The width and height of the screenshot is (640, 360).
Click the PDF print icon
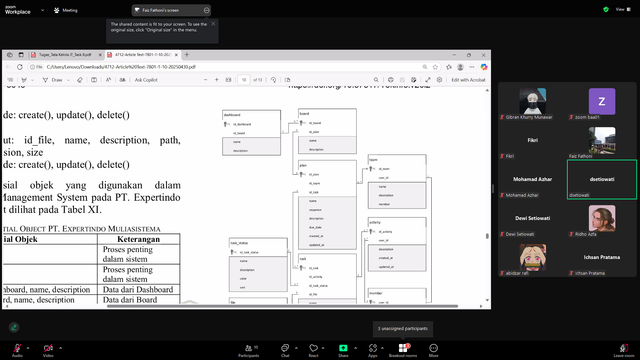[x=391, y=80]
